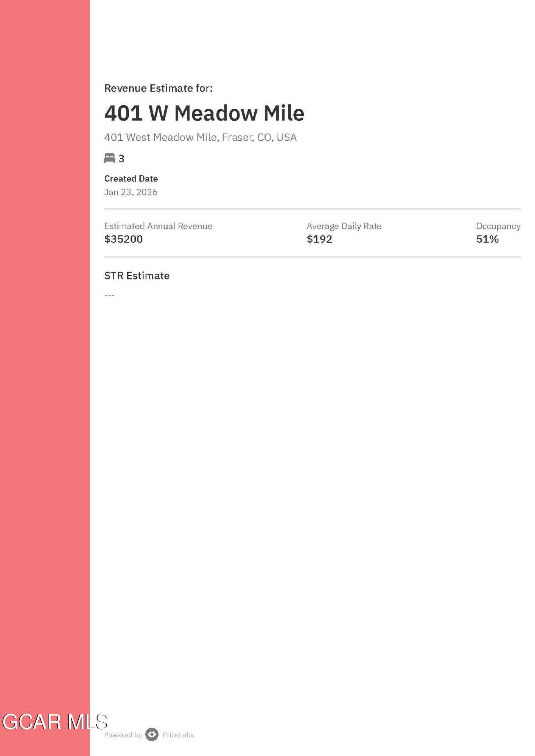Select the $192 daily rate value

(x=319, y=239)
